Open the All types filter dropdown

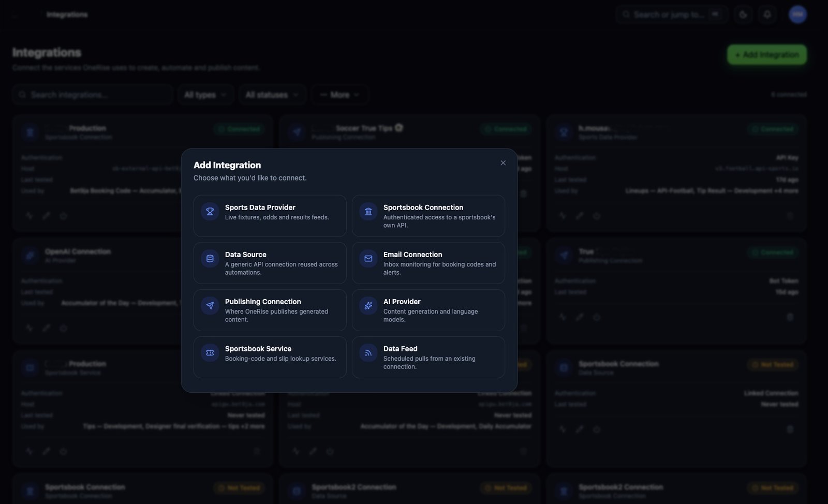tap(205, 95)
